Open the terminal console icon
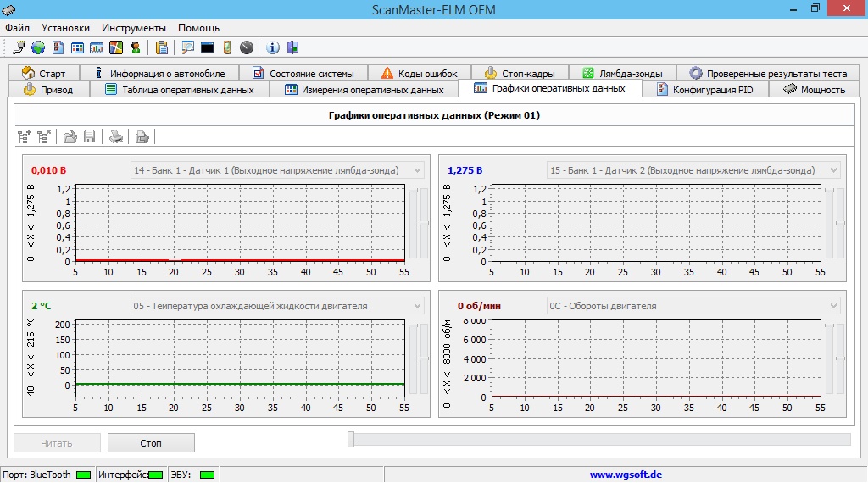 207,47
